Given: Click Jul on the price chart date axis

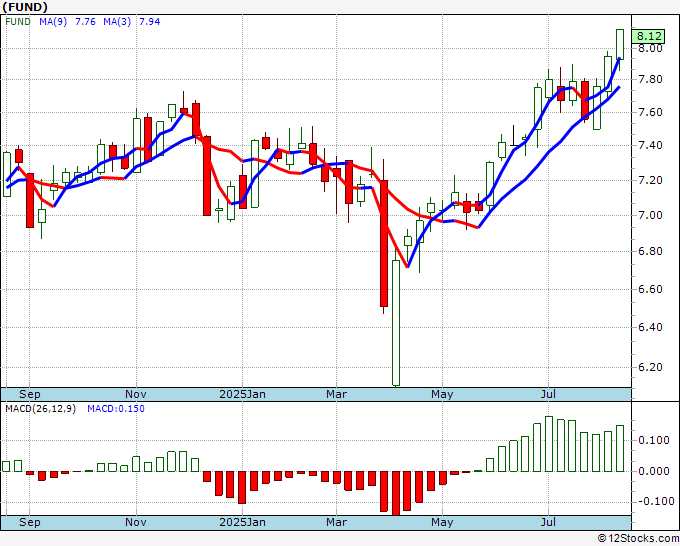Looking at the screenshot, I should [x=548, y=394].
